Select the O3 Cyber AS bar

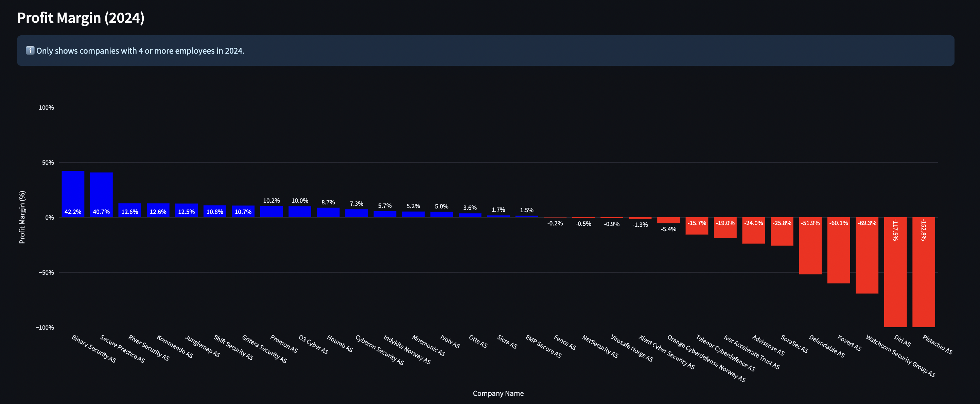(300, 212)
